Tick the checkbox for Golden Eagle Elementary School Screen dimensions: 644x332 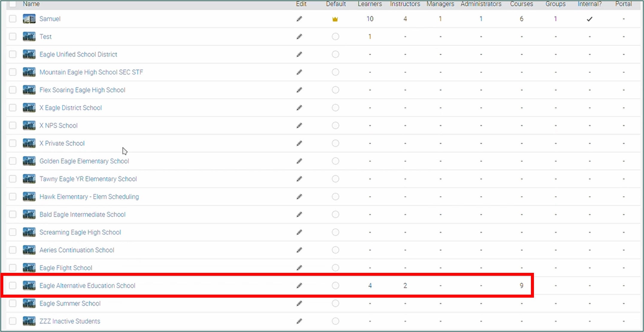tap(13, 161)
